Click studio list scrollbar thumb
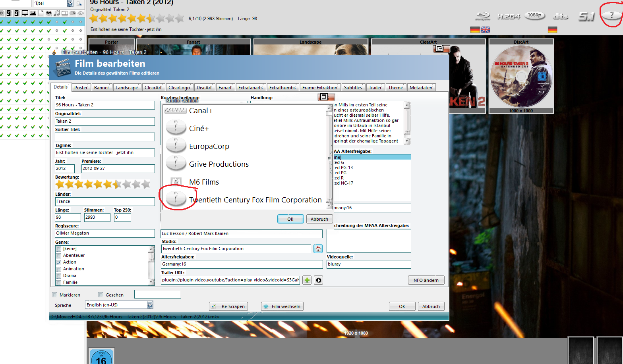 pyautogui.click(x=329, y=159)
